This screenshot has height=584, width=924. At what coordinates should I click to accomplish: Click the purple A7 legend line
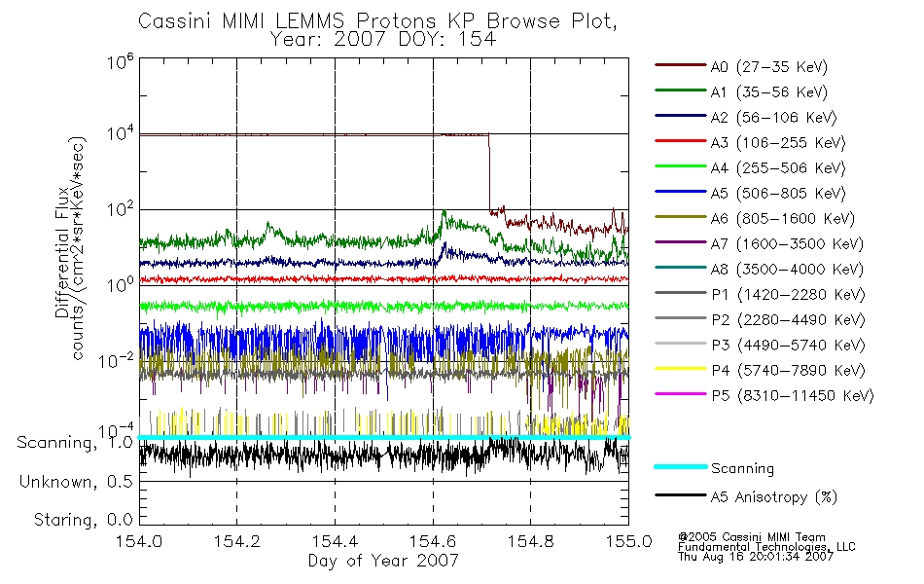coord(681,241)
